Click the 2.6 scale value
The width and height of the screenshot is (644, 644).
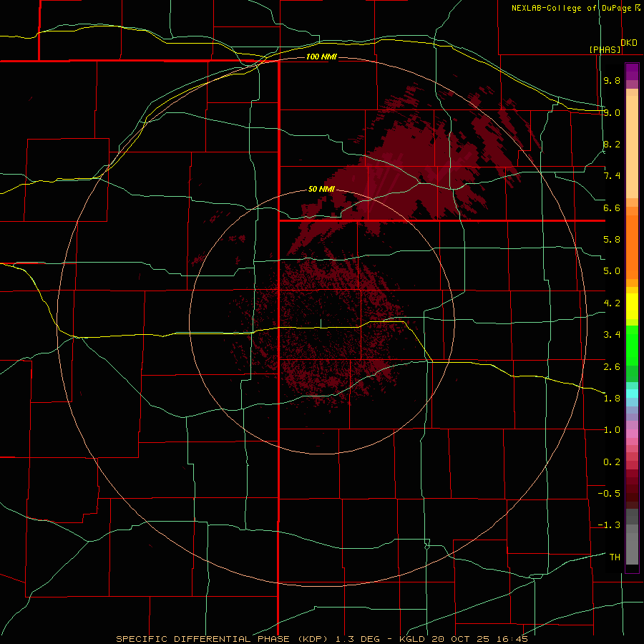[x=611, y=366]
